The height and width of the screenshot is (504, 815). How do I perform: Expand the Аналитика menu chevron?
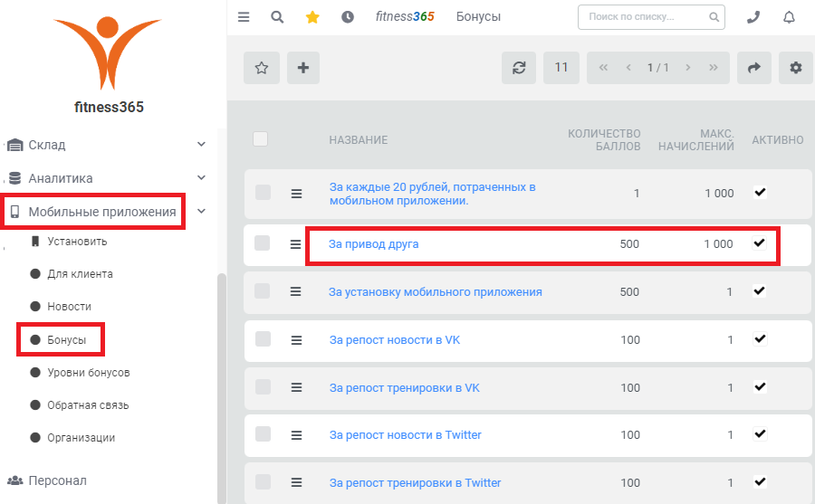point(202,177)
